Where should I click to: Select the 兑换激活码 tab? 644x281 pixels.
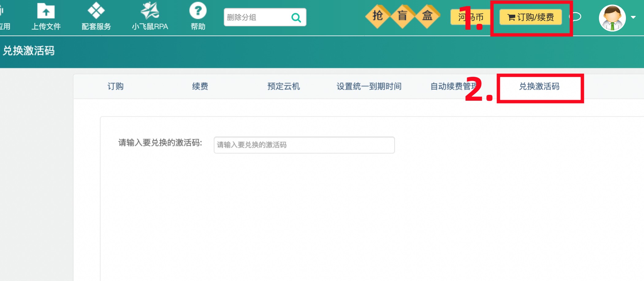coord(539,87)
